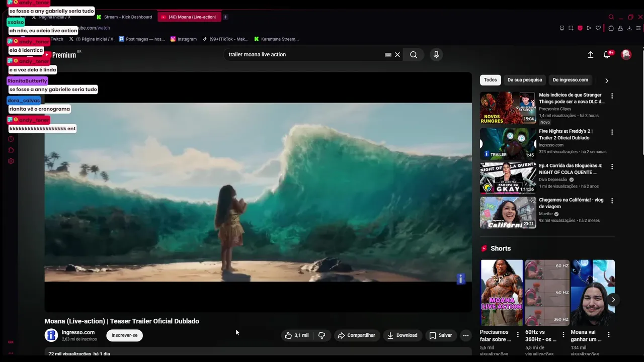Open the Stranger Things rumors video thumbnail
644x362 pixels.
pyautogui.click(x=508, y=108)
